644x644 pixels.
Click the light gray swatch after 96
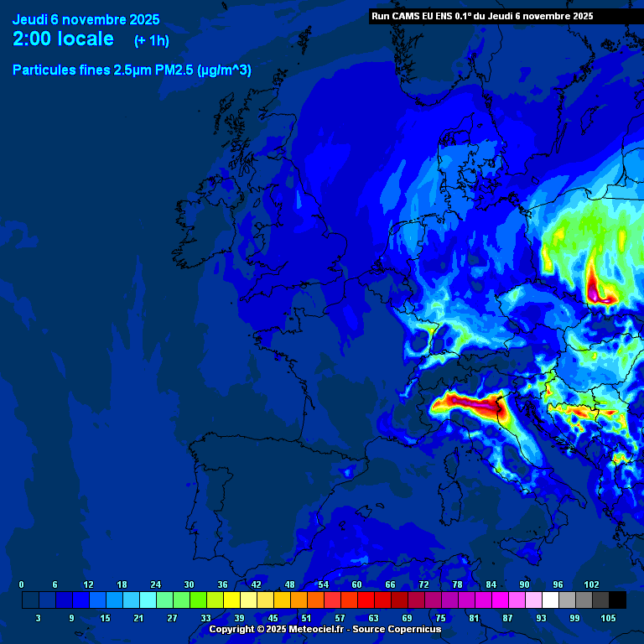pos(567,600)
